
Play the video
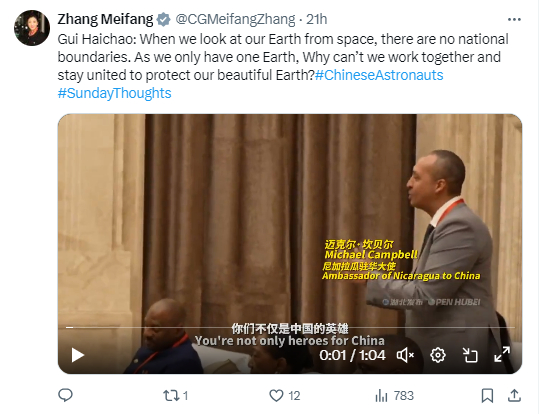coord(78,355)
